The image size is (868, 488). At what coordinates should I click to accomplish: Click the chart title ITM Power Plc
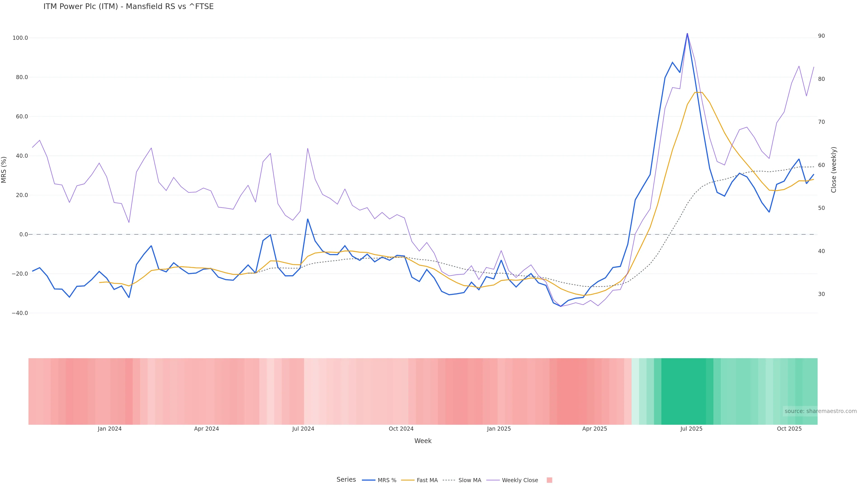tap(128, 7)
